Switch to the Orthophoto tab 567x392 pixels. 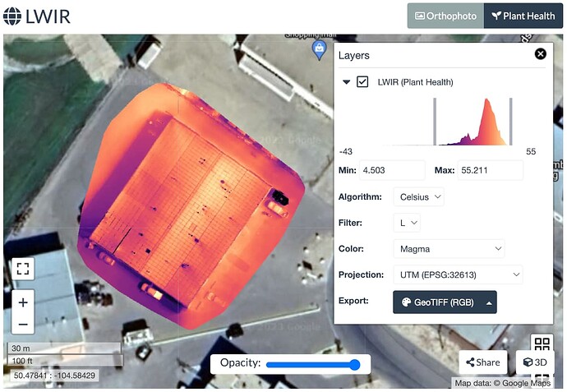click(445, 16)
